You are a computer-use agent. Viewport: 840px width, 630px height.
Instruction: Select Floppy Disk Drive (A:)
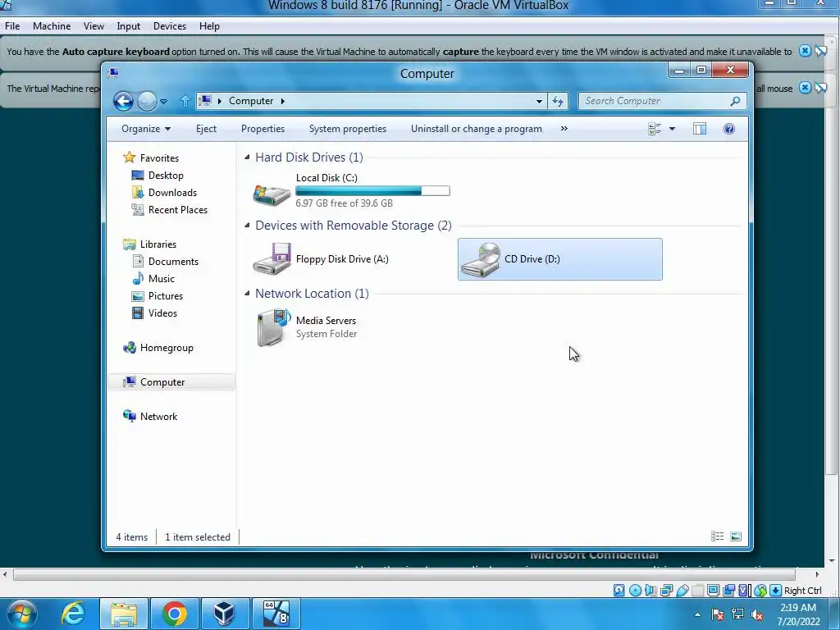[x=321, y=259]
